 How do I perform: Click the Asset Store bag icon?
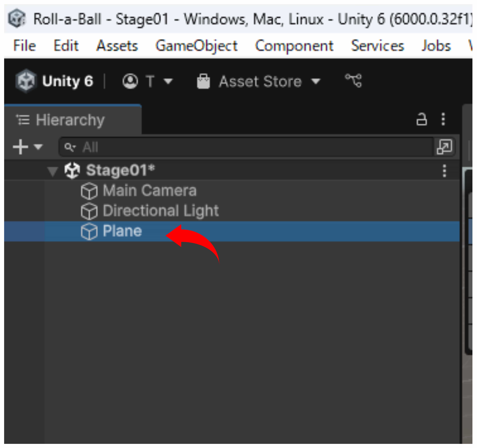[x=203, y=81]
